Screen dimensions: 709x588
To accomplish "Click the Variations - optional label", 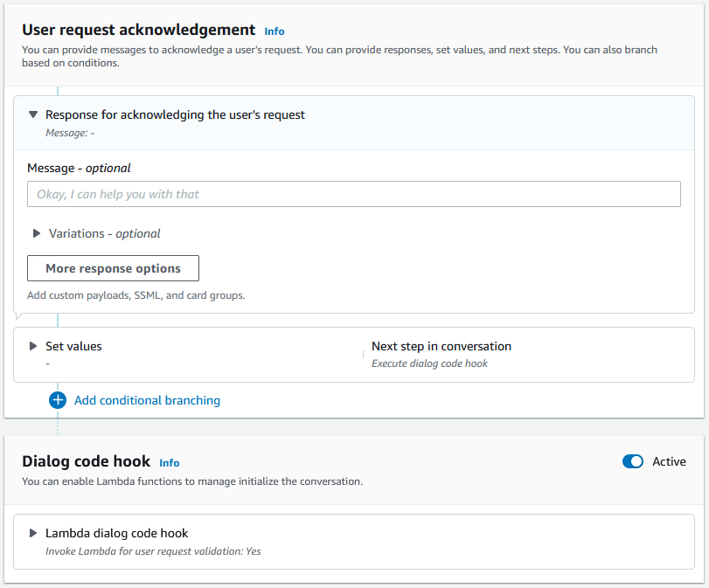I will point(105,233).
